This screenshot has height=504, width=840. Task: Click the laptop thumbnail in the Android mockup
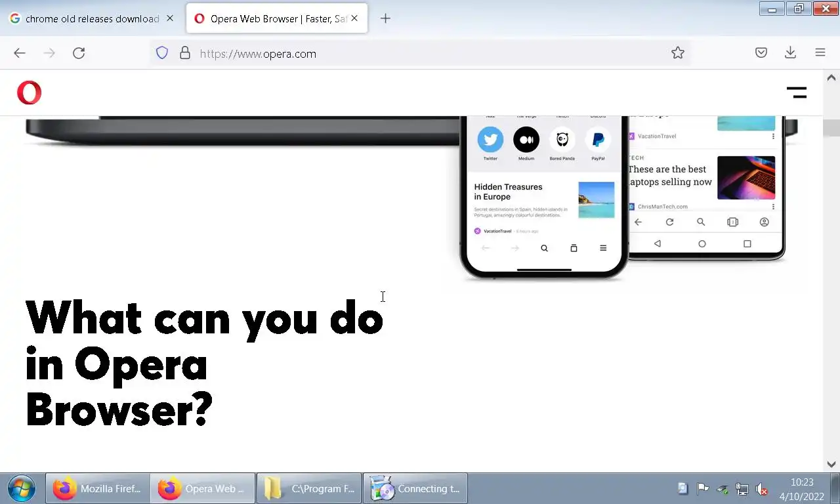tap(746, 177)
